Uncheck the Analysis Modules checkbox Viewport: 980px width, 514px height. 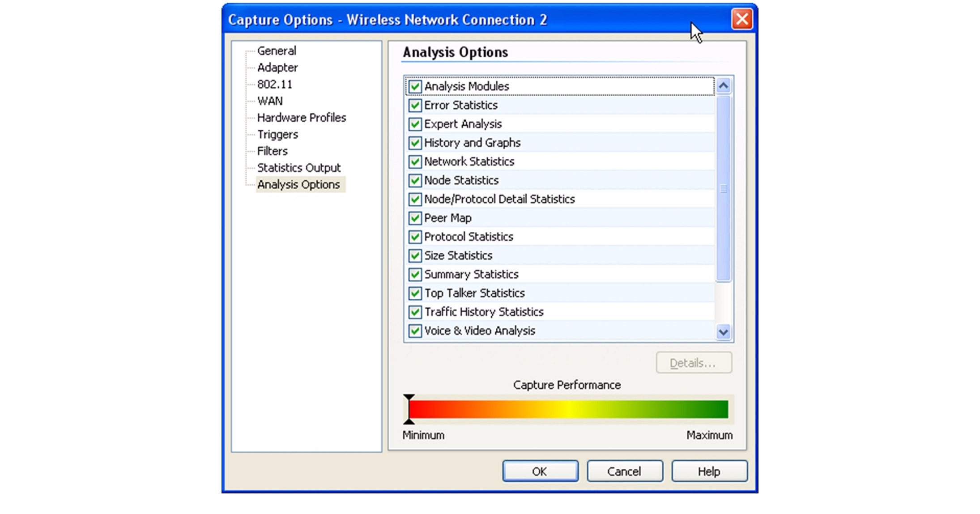pos(415,86)
